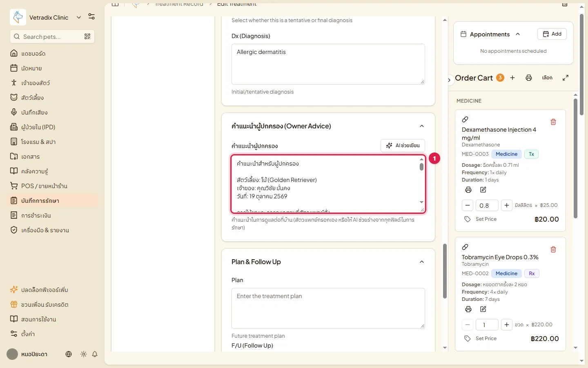Expand the Order Cart to full view
Viewport: 588px width, 368px height.
pyautogui.click(x=566, y=78)
